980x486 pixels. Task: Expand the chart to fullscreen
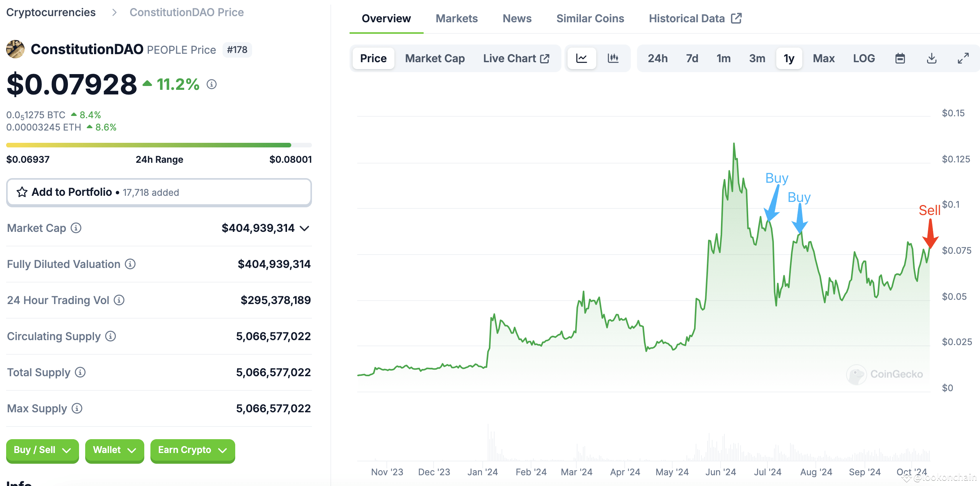(x=963, y=58)
